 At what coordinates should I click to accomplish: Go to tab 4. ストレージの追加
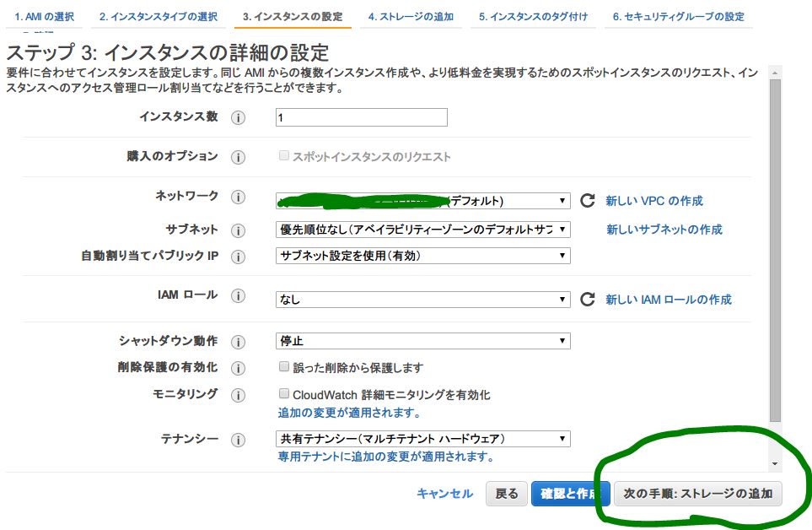[411, 17]
